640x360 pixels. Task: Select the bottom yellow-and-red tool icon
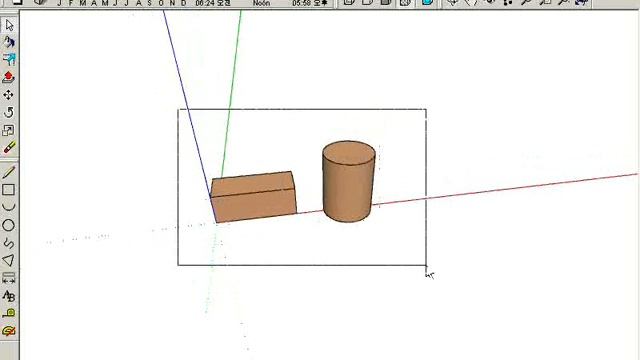[x=9, y=331]
